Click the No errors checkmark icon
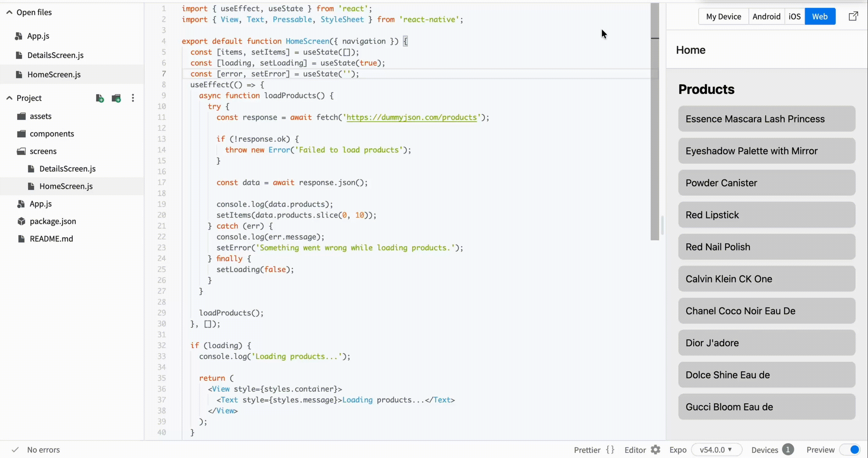Screen dimensions: 868x458 coord(15,450)
